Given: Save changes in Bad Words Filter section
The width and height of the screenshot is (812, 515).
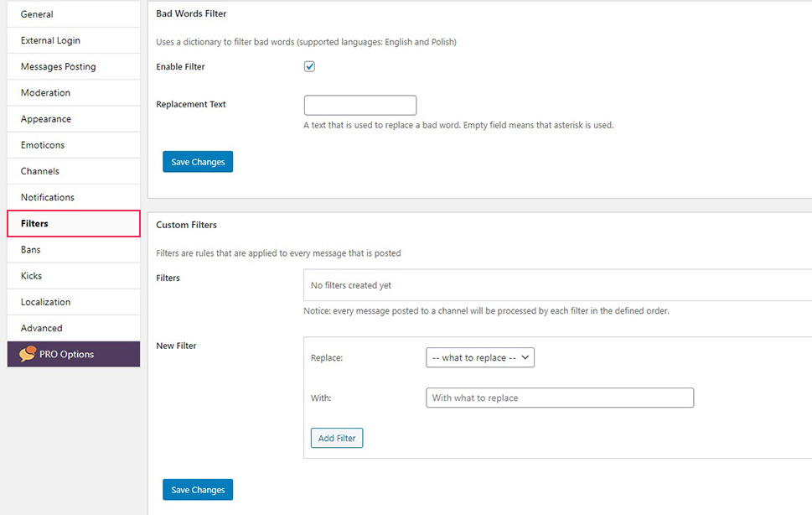Looking at the screenshot, I should tap(198, 162).
